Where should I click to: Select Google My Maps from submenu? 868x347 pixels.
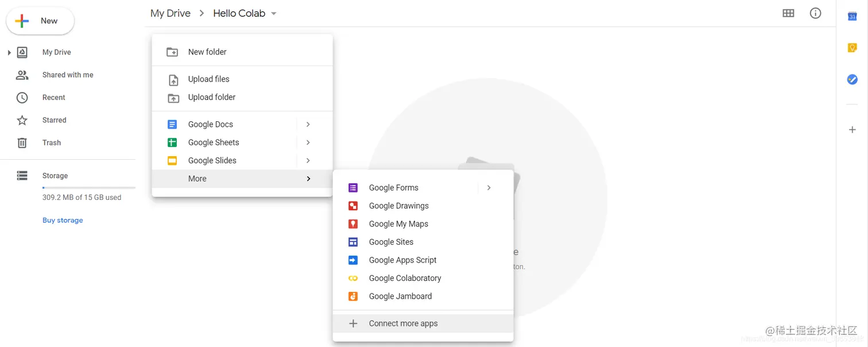423,224
